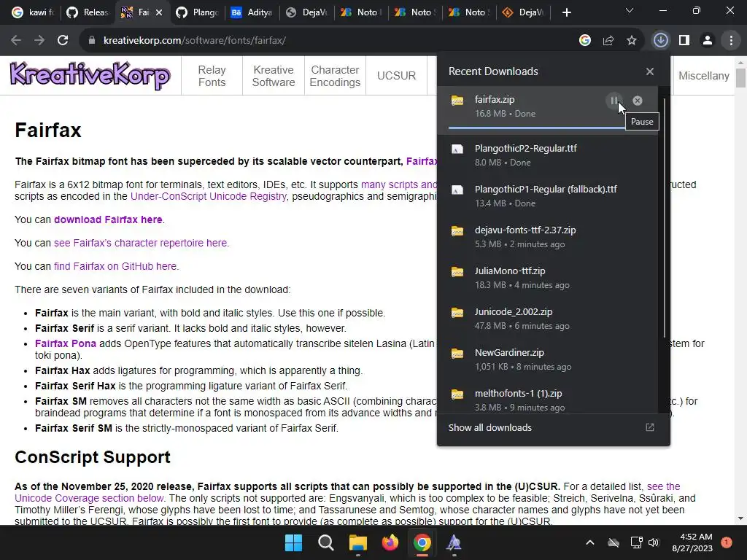Pause the fairfax.zip download
The image size is (747, 560).
(x=614, y=101)
